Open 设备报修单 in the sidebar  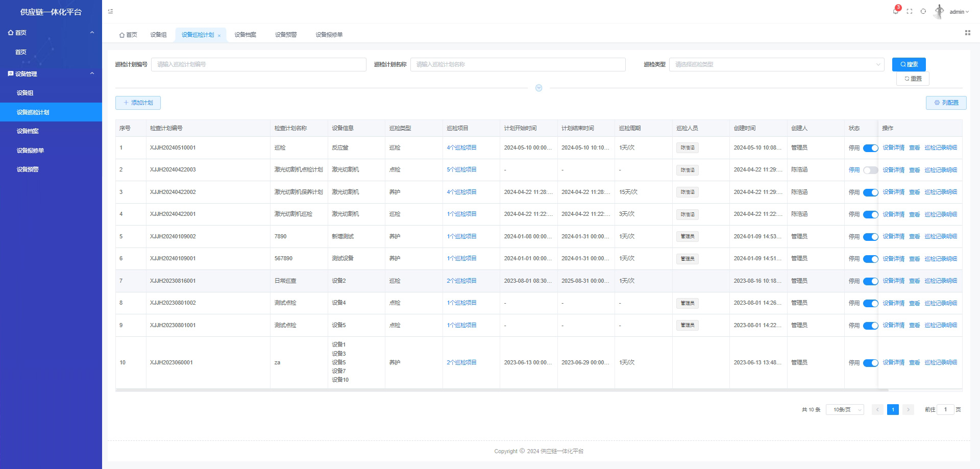tap(51, 151)
